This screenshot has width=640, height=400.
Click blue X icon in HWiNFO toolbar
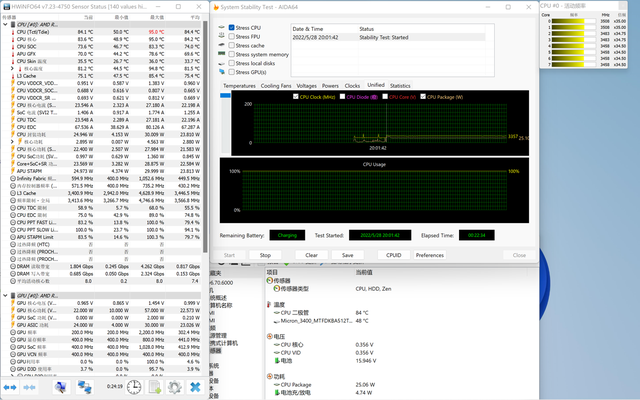[x=195, y=386]
